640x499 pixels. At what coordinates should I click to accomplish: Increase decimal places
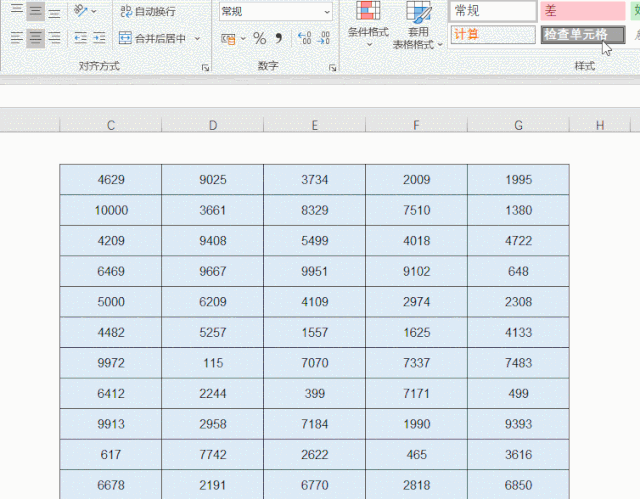[x=305, y=39]
